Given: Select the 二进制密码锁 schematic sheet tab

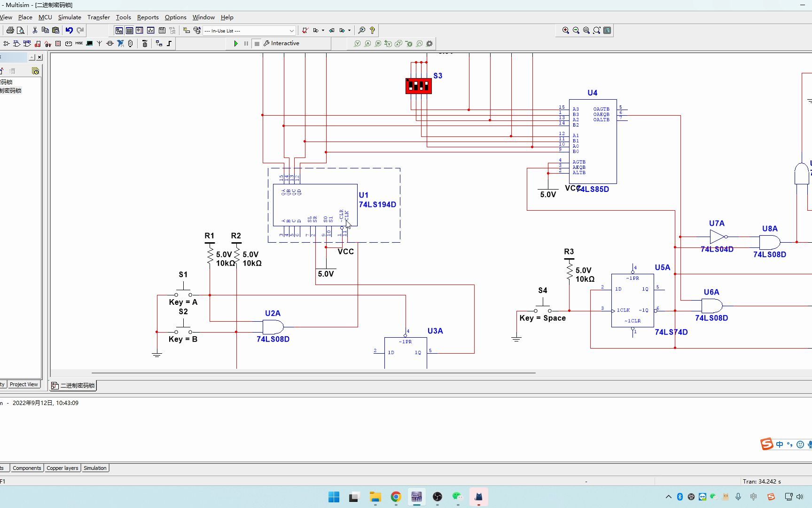Looking at the screenshot, I should coord(73,385).
